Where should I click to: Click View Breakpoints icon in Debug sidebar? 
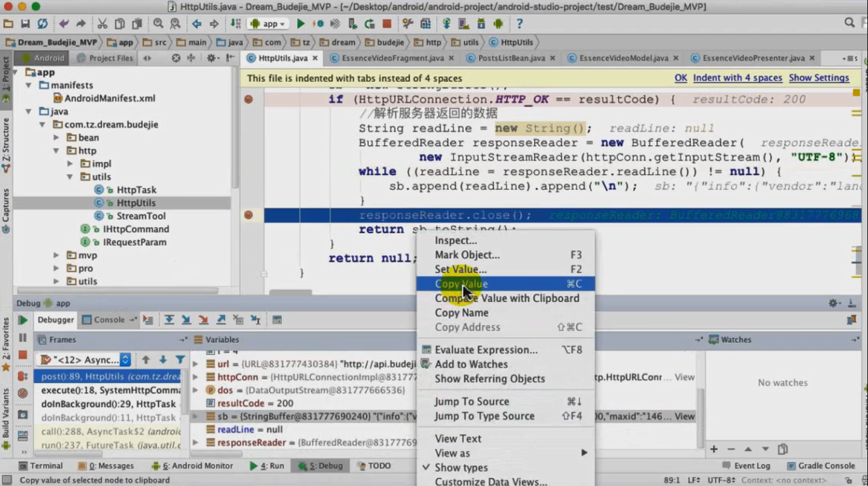click(23, 376)
